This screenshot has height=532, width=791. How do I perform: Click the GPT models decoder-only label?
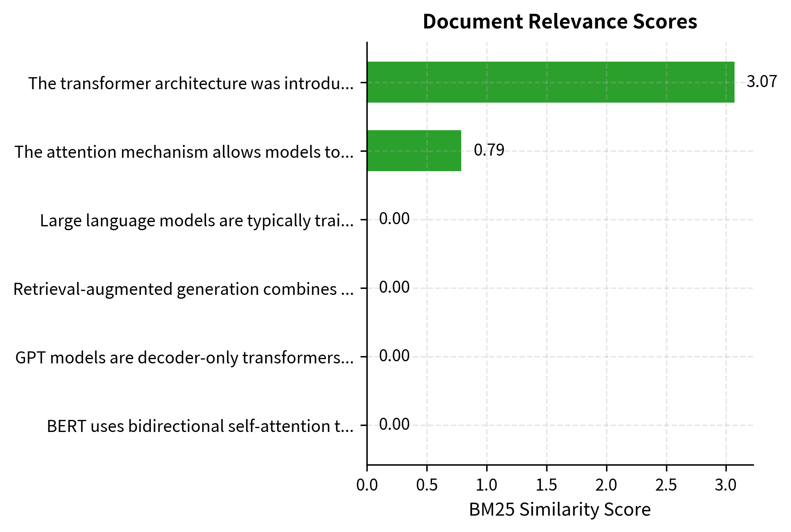point(184,357)
